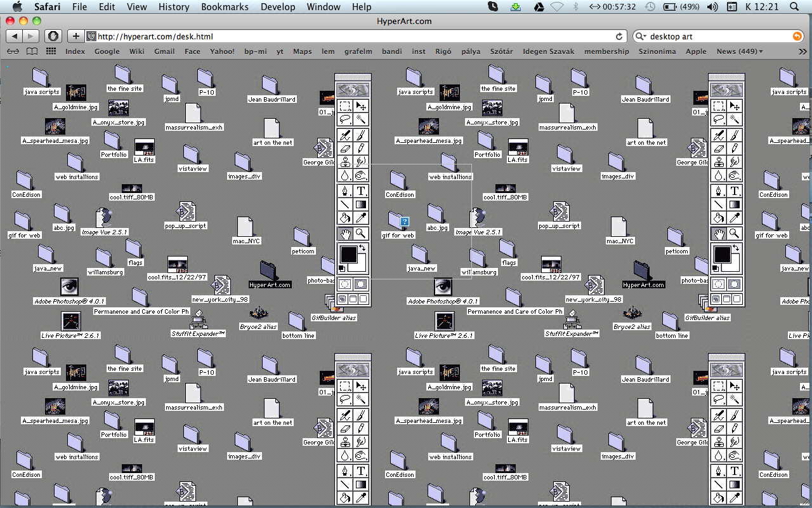
Task: Open Spotlight search magnifier
Action: [795, 7]
